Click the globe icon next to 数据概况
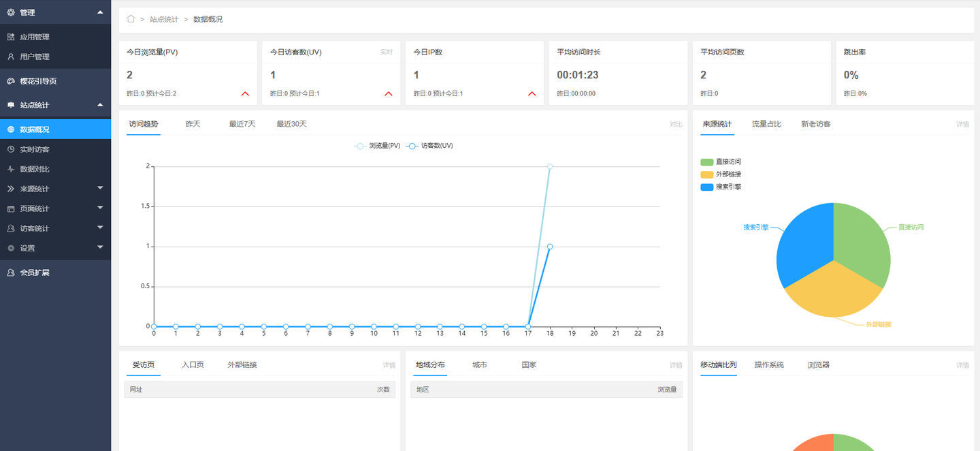Screen dimensions: 980x451 [11, 129]
